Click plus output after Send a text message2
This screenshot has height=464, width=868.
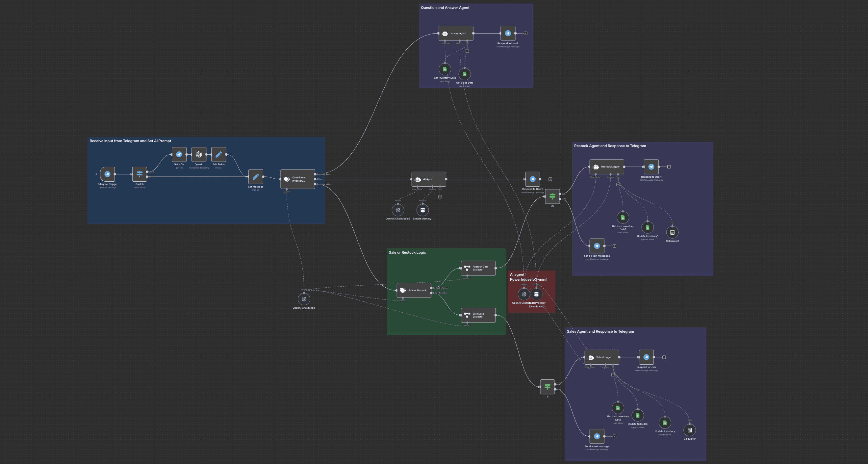point(614,246)
